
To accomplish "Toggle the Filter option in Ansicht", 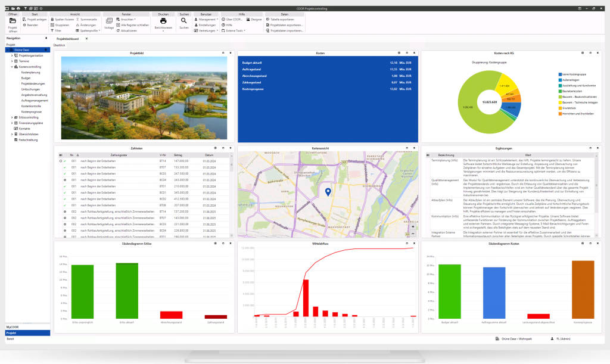I will pos(56,30).
